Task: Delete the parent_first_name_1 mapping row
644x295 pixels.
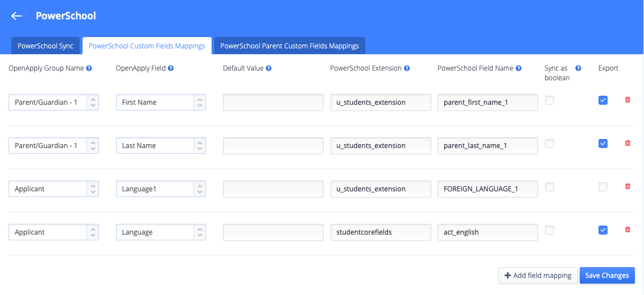Action: 627,100
